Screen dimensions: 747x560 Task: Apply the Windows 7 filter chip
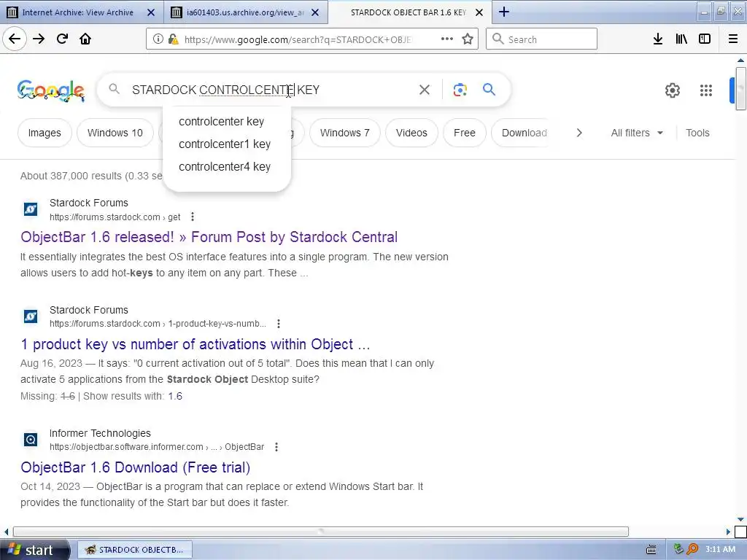[344, 133]
